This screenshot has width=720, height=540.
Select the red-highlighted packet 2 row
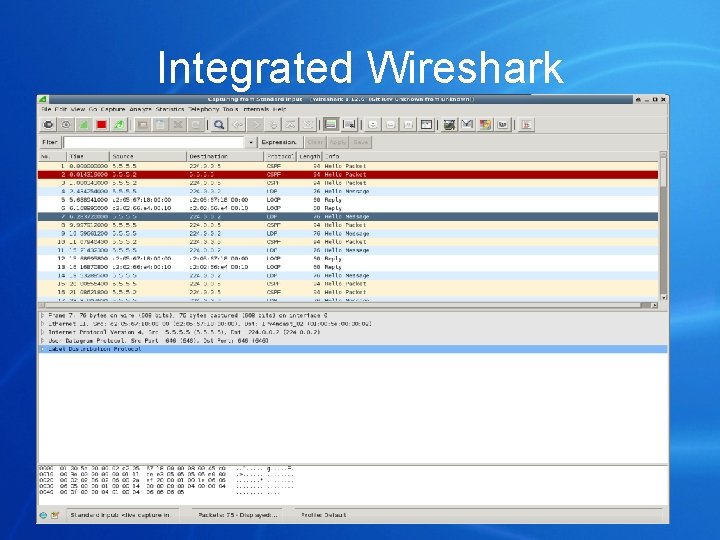click(348, 174)
